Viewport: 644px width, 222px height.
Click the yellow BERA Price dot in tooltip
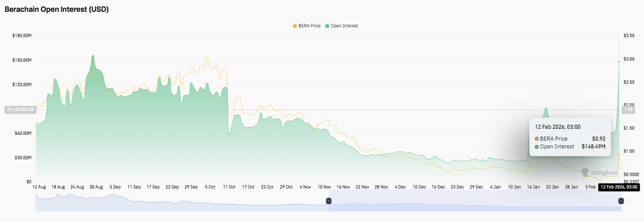(x=537, y=139)
